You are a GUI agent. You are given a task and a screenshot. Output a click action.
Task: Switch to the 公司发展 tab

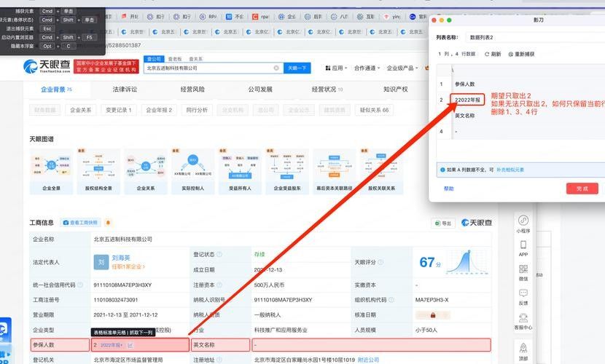[x=260, y=90]
